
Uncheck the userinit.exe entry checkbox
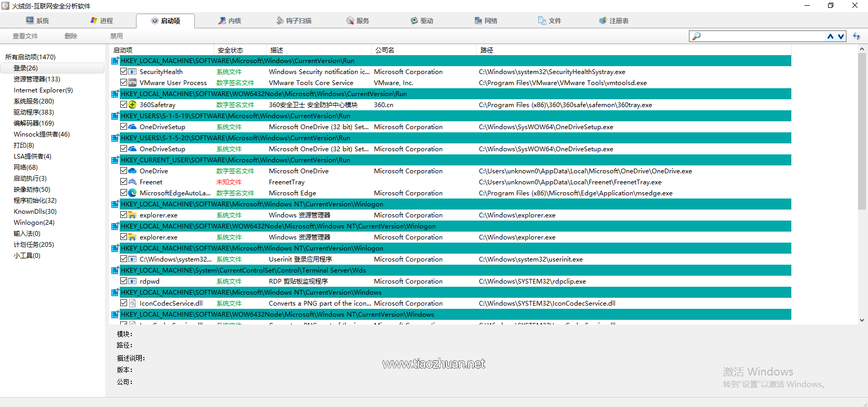click(x=123, y=259)
